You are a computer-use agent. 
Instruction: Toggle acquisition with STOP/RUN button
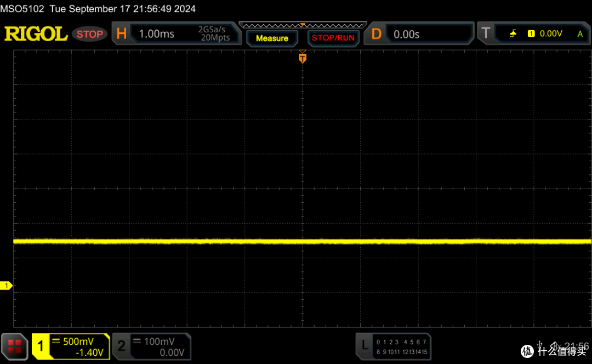tap(333, 38)
